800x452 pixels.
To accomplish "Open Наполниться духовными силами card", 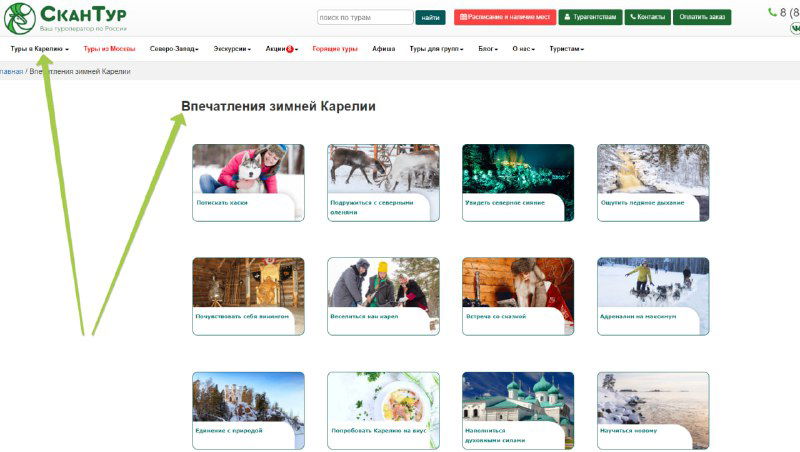I will pyautogui.click(x=518, y=411).
